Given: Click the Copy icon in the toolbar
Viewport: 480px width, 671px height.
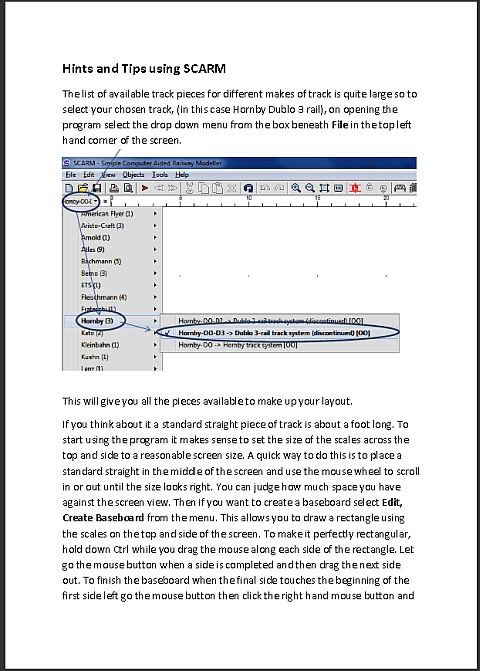Looking at the screenshot, I should [x=204, y=188].
